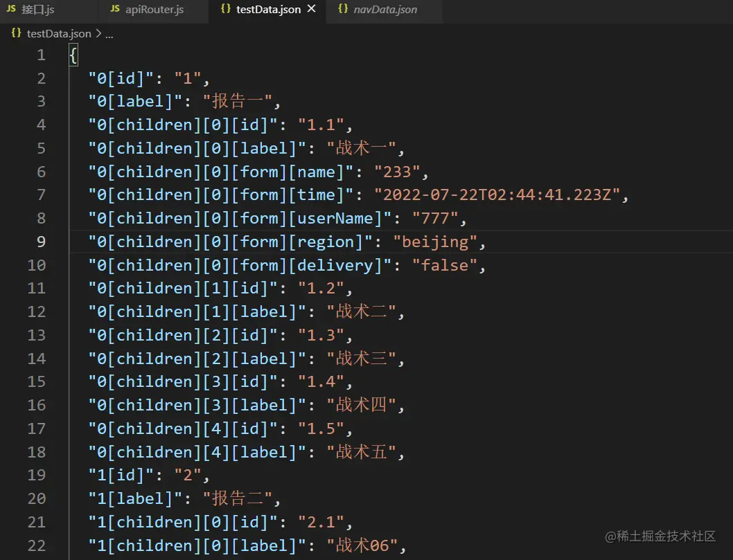Screen dimensions: 733x560
Task: Click the value "战术二"
Action: [x=362, y=311]
